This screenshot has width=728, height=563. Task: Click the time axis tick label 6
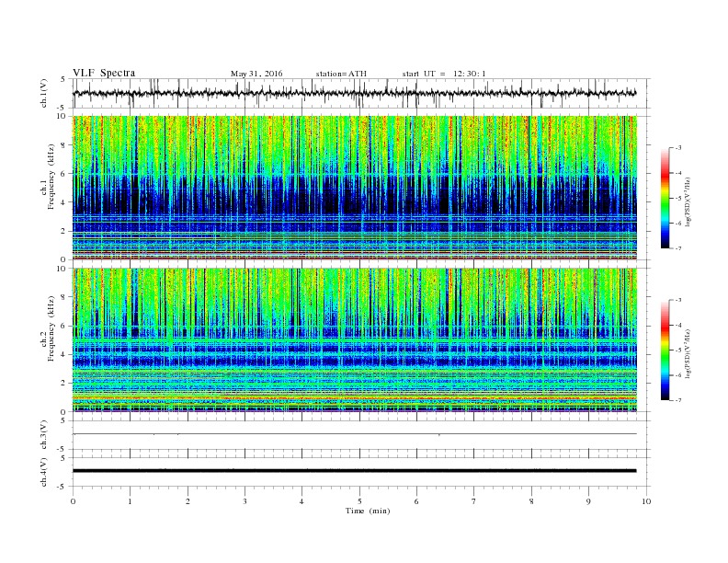(417, 501)
